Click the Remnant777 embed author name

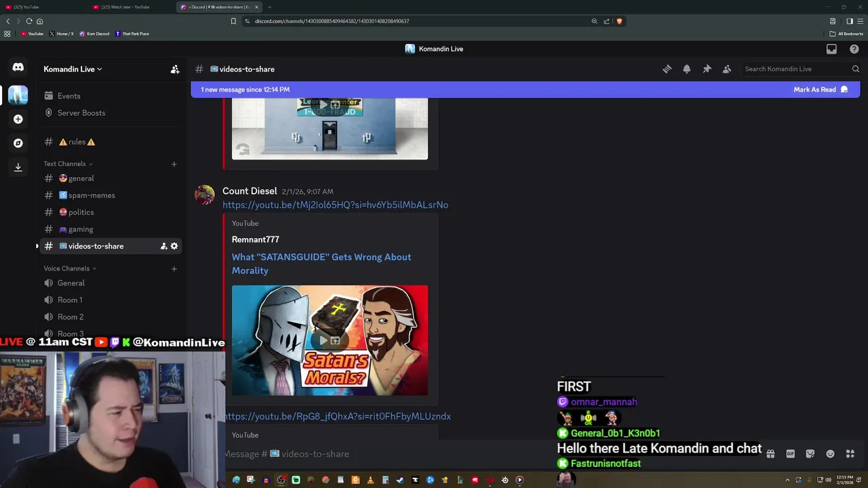(256, 239)
